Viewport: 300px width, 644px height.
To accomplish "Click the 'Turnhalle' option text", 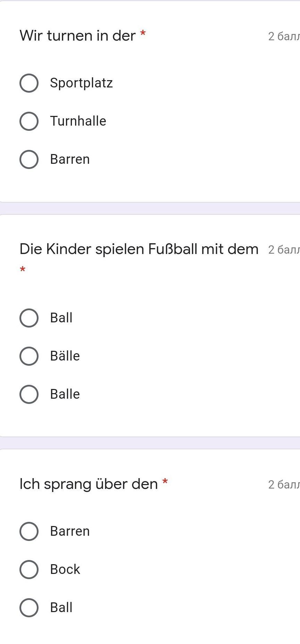I will [78, 121].
